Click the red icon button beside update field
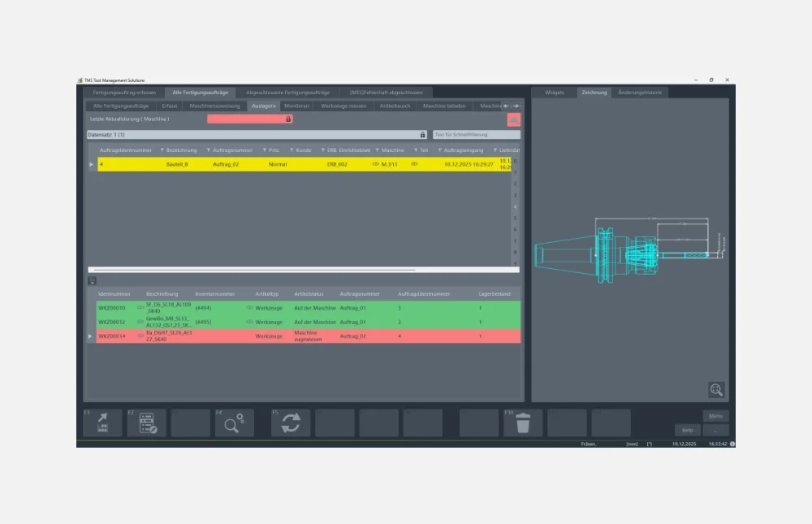This screenshot has height=524, width=812. (x=514, y=119)
